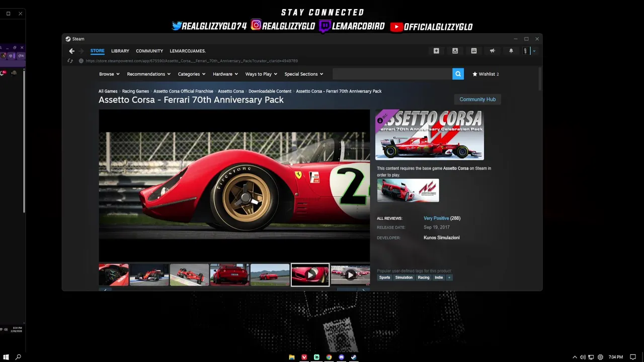Open the LEMARCOJAMES. profile tab
Viewport: 644px width, 362px height.
[188, 51]
